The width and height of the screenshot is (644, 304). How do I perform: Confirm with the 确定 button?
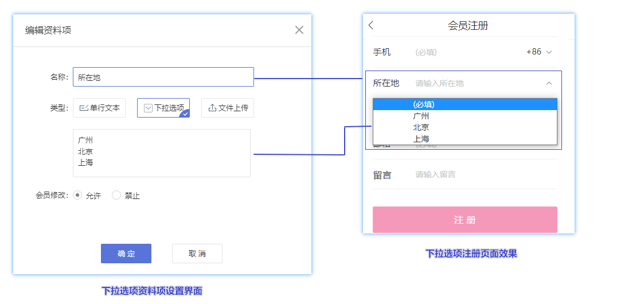126,254
